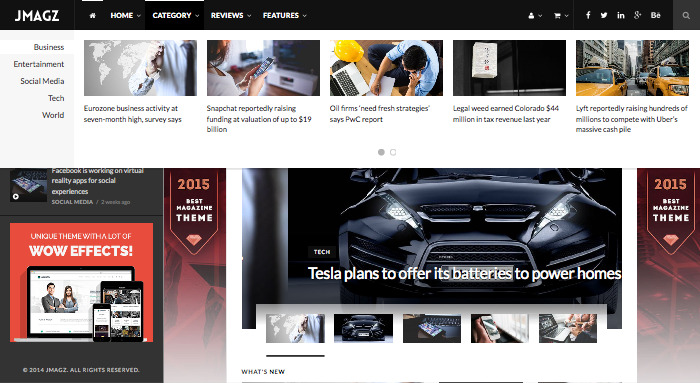Viewport: 700px width, 383px height.
Task: Select Social Media category item
Action: point(42,81)
